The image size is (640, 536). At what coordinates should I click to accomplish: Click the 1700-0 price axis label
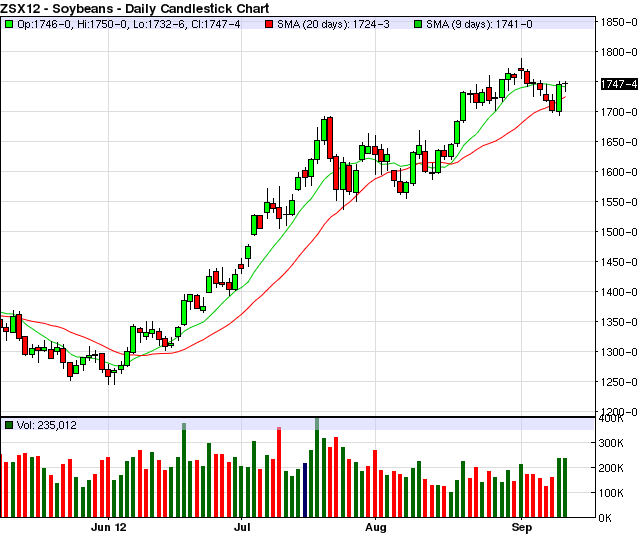pyautogui.click(x=619, y=112)
